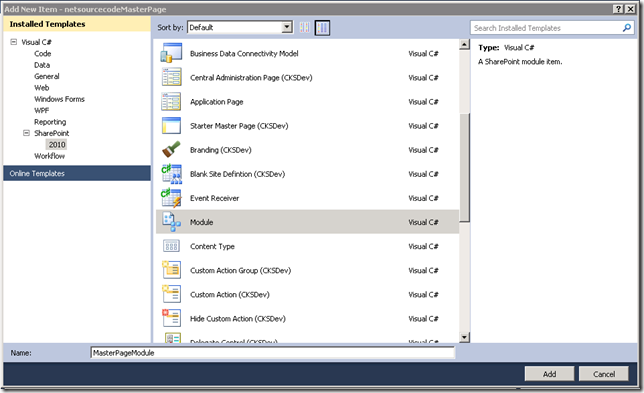
Task: Select the Business Data Connectivity Model text
Action: pyautogui.click(x=244, y=53)
